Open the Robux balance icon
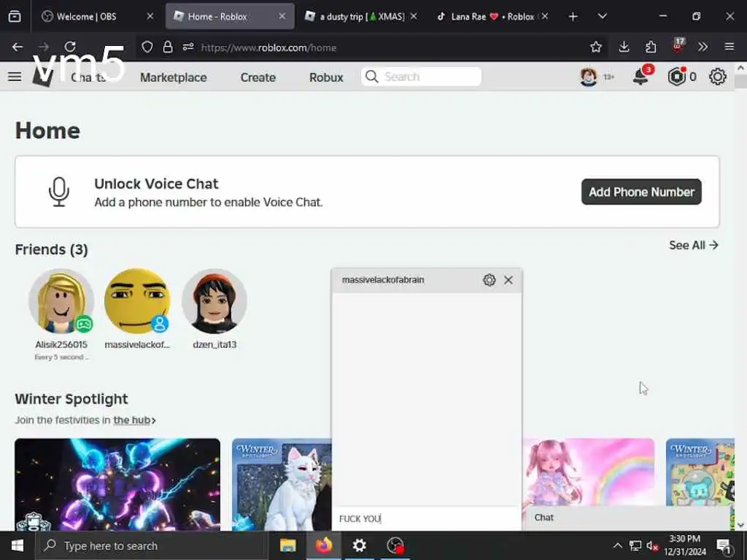This screenshot has width=747, height=560. point(676,77)
